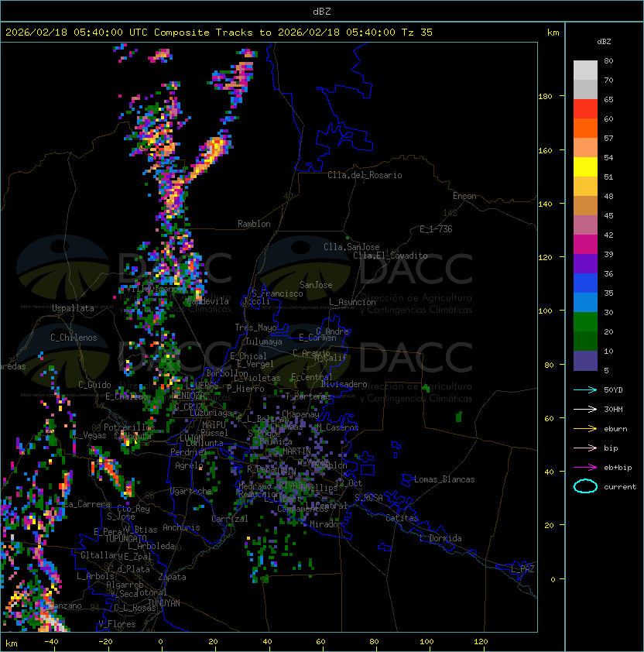Pick the slate-blue bottom band of the scale
The image size is (644, 652).
tap(585, 361)
